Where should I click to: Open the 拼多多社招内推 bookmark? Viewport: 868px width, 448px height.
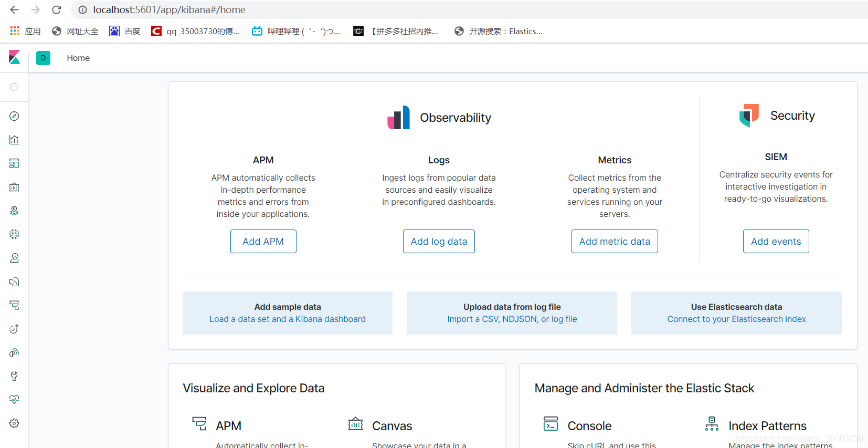(396, 31)
